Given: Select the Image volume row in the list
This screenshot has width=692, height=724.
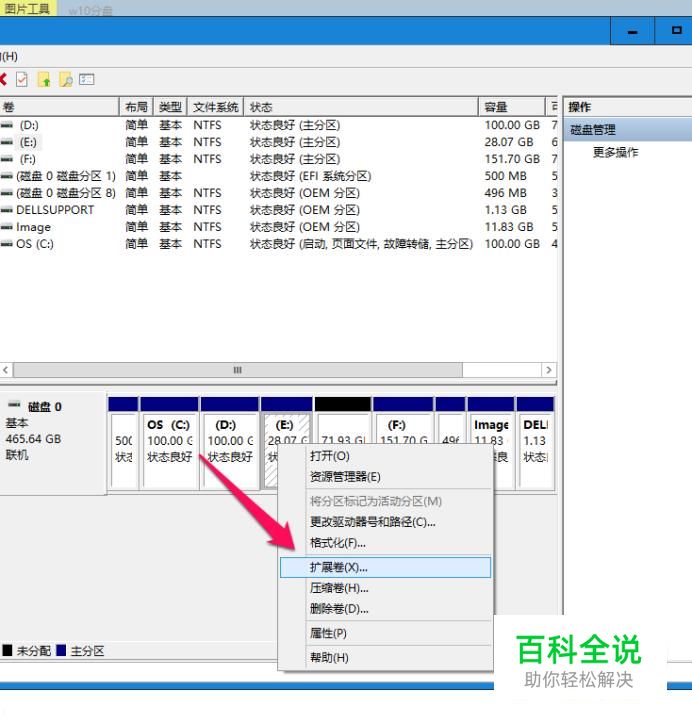Looking at the screenshot, I should pyautogui.click(x=278, y=227).
